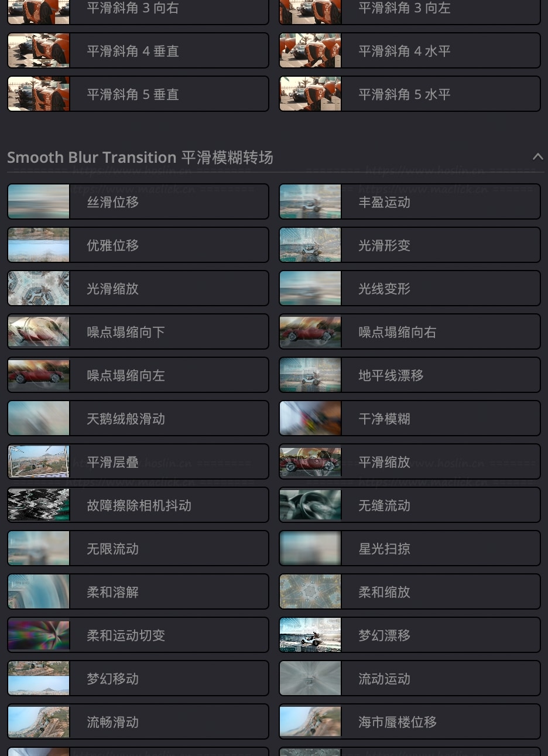
Task: Choose the 光滑形变 preset
Action: pyautogui.click(x=410, y=245)
